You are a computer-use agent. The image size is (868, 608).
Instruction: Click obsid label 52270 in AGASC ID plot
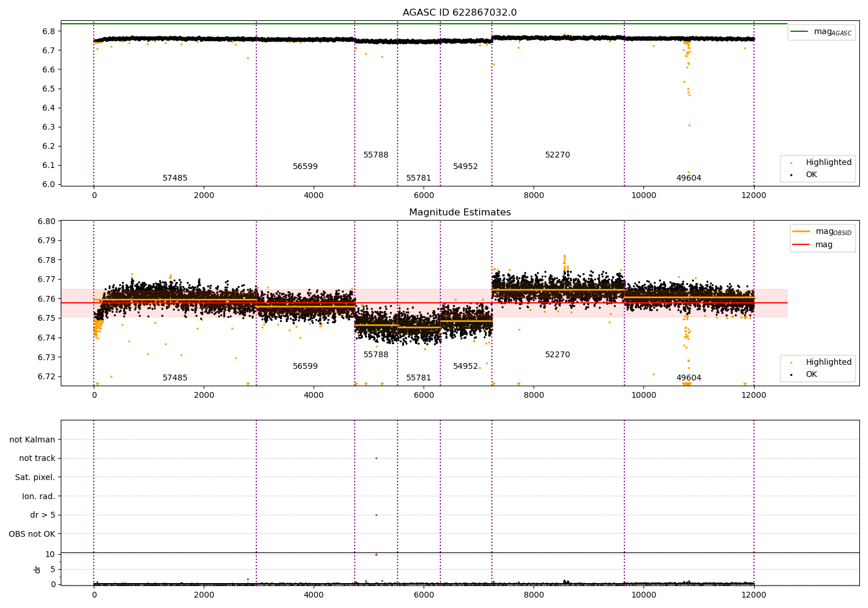(557, 155)
